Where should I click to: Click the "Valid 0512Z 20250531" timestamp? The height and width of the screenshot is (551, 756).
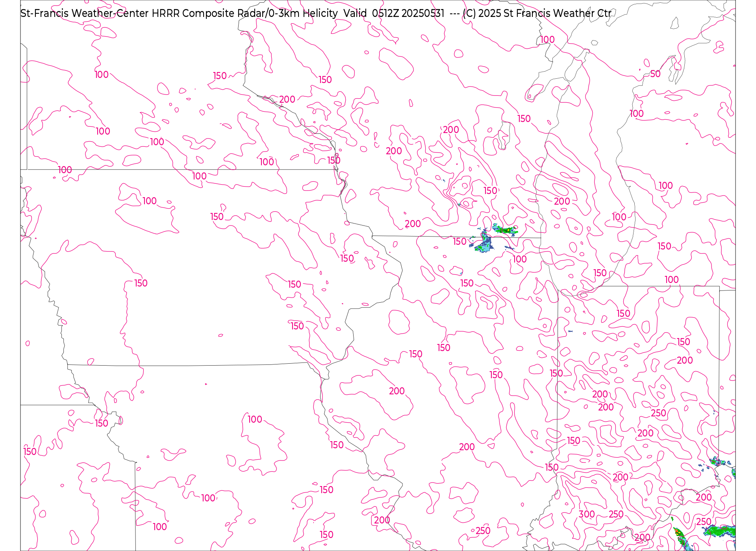point(394,13)
